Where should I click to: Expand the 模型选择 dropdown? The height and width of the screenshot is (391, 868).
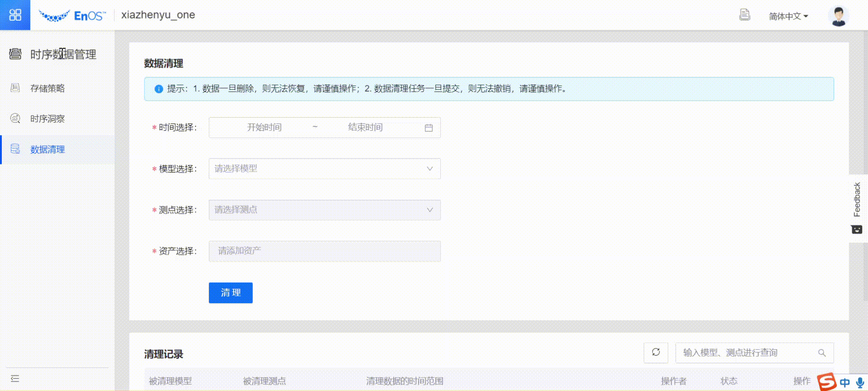pyautogui.click(x=324, y=169)
